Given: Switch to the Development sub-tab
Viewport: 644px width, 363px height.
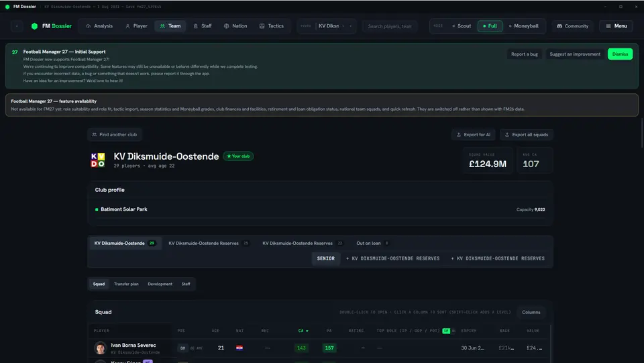Looking at the screenshot, I should coord(160,284).
